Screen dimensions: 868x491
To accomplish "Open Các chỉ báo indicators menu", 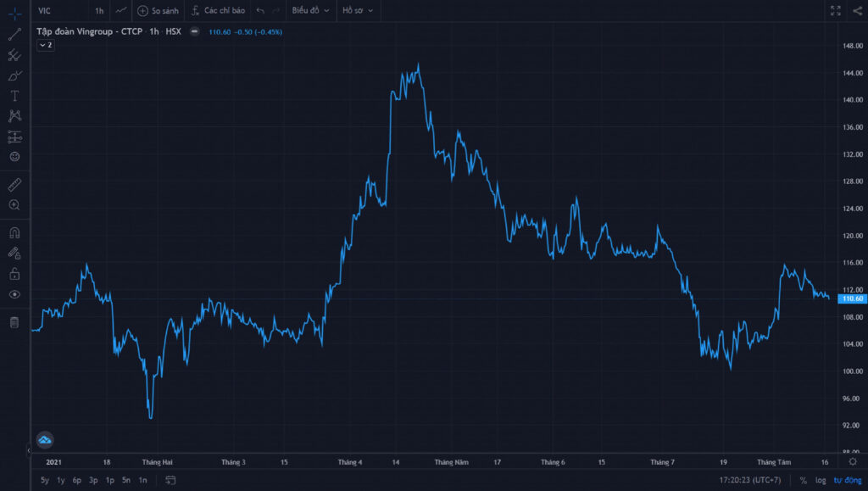I will [x=219, y=10].
